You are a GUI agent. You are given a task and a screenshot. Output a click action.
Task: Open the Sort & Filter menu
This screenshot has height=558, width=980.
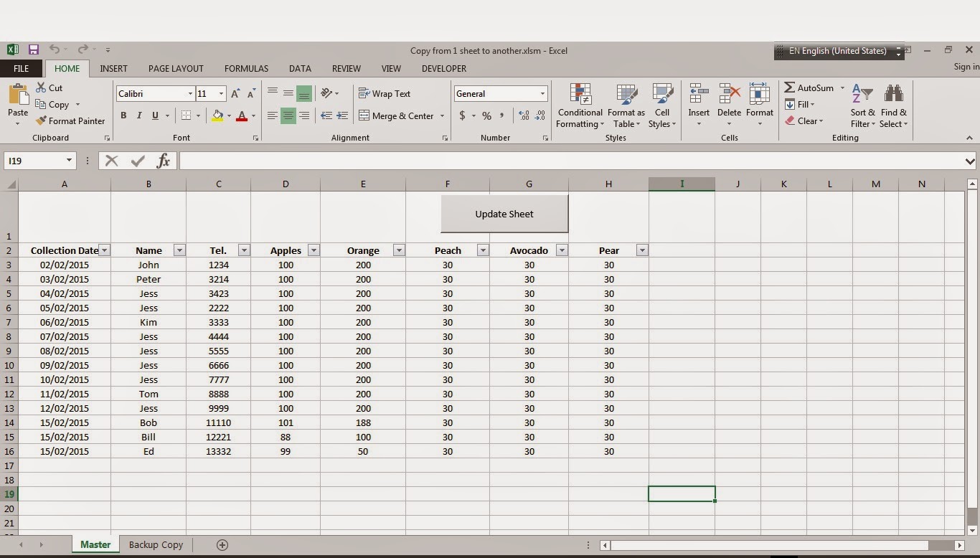[862, 105]
